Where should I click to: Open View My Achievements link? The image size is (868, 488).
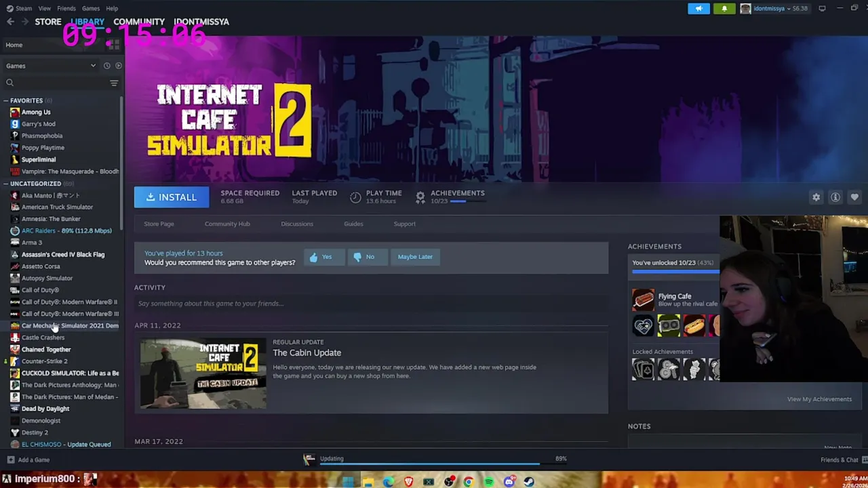coord(819,399)
